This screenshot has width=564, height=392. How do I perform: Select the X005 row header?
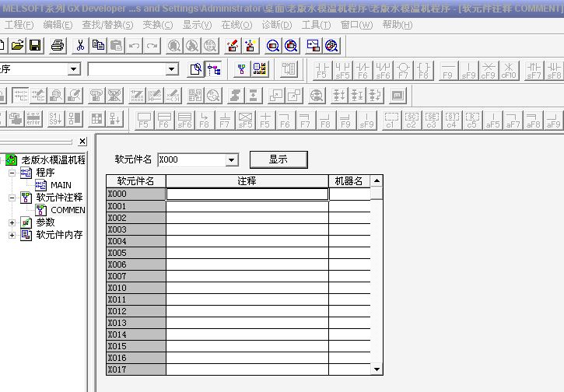coord(135,253)
